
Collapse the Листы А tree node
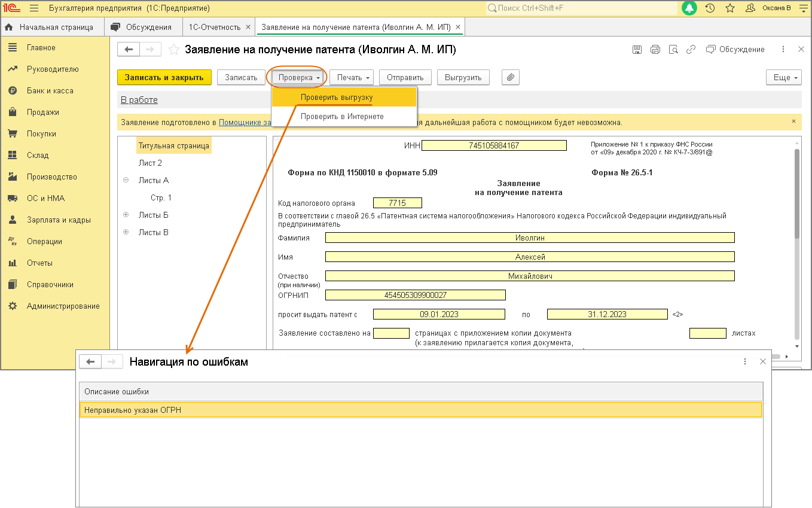(126, 180)
